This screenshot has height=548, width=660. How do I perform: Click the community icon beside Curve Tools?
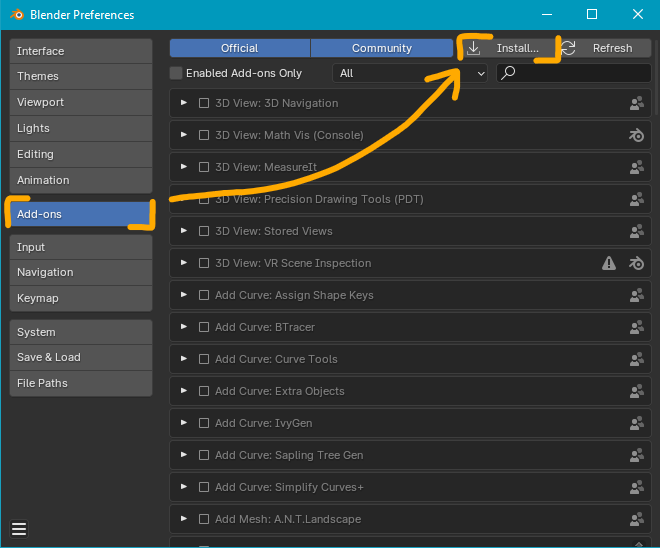point(636,359)
